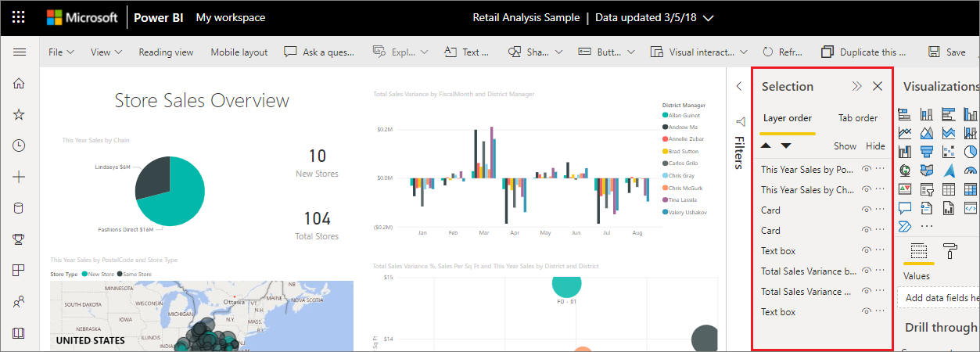The width and height of the screenshot is (980, 352).
Task: Open Fields tab icon in Visualizations pane
Action: [919, 251]
